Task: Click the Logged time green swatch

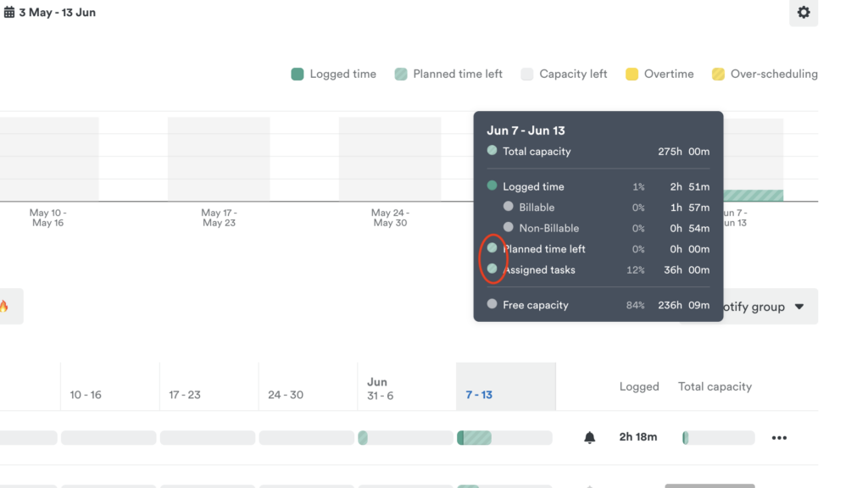Action: pyautogui.click(x=298, y=75)
